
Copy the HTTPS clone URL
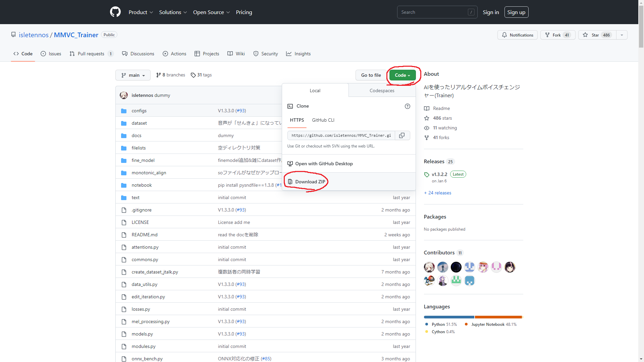pyautogui.click(x=402, y=135)
